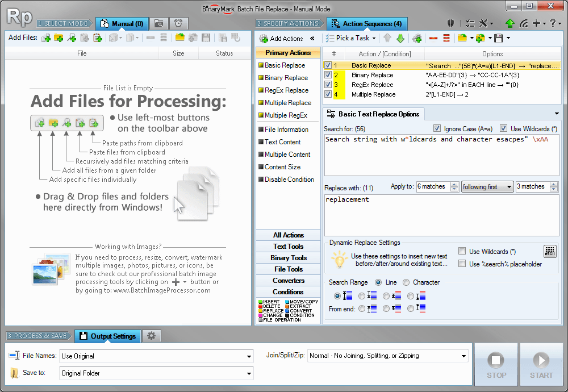Switch to the scheduled alarm clock mode tab
This screenshot has width=568, height=392.
pyautogui.click(x=178, y=23)
